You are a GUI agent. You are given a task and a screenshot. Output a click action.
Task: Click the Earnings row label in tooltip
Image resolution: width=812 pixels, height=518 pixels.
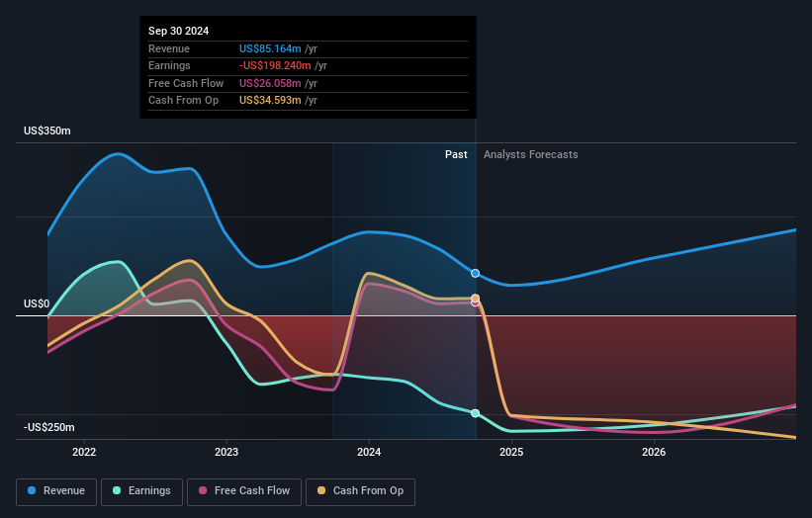[x=169, y=65]
